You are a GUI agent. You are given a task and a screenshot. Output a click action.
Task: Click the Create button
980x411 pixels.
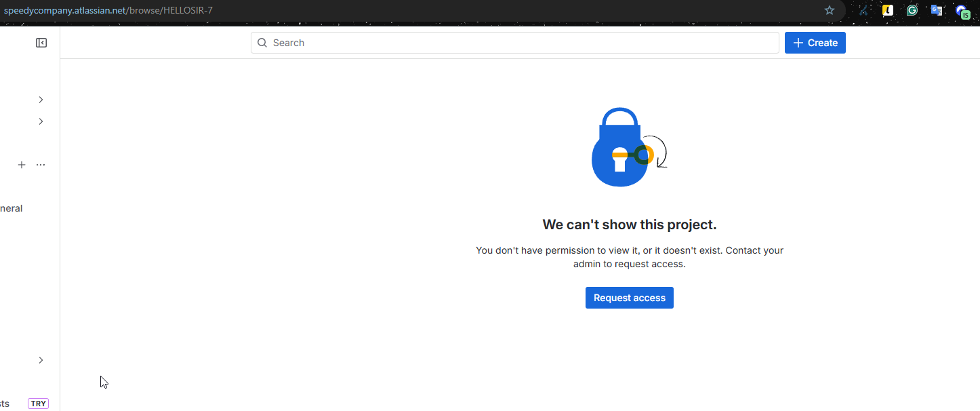click(x=815, y=43)
